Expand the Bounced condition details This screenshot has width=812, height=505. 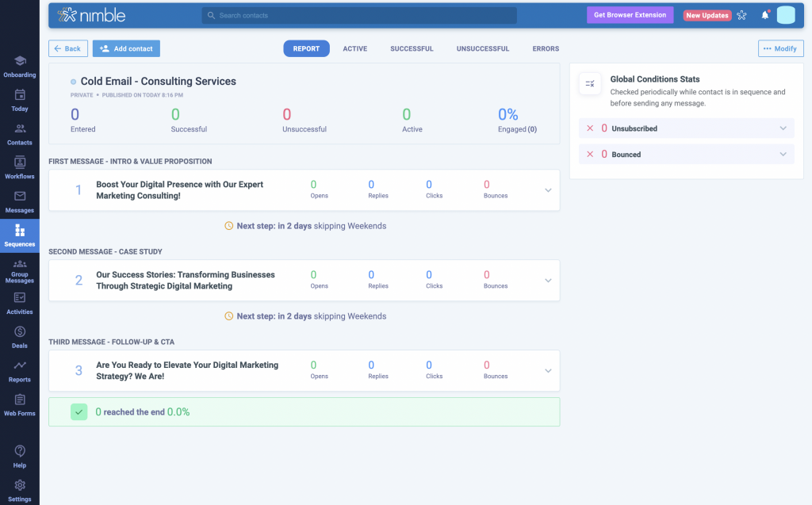pyautogui.click(x=783, y=155)
